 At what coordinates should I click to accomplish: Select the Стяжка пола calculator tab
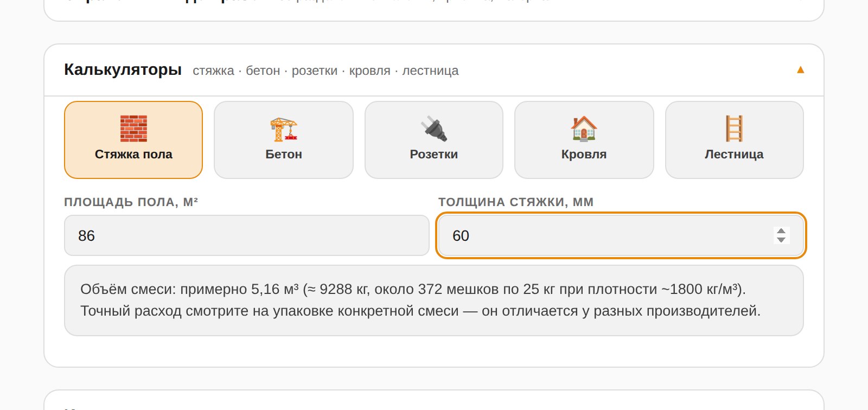pyautogui.click(x=133, y=140)
